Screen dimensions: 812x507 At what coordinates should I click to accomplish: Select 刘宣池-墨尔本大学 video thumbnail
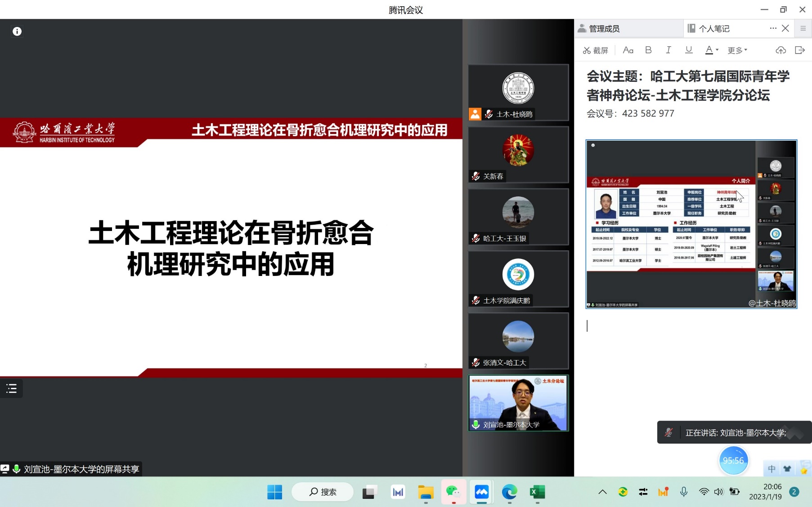coord(518,403)
